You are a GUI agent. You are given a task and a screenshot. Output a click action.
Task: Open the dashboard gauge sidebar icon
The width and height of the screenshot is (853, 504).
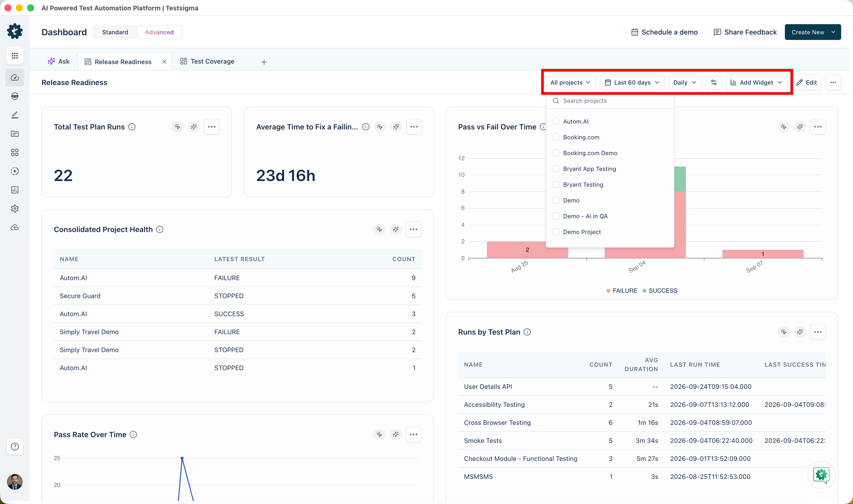tap(15, 77)
